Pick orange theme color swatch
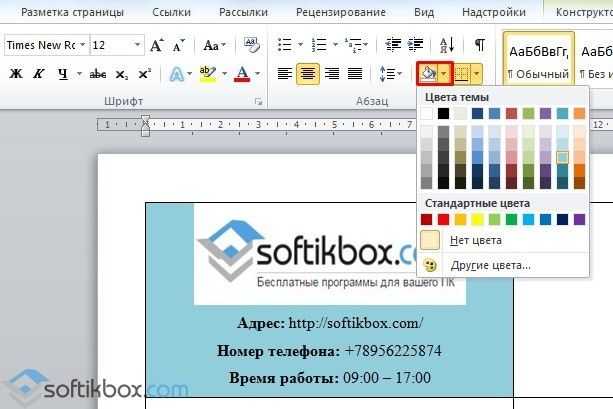 coord(579,113)
